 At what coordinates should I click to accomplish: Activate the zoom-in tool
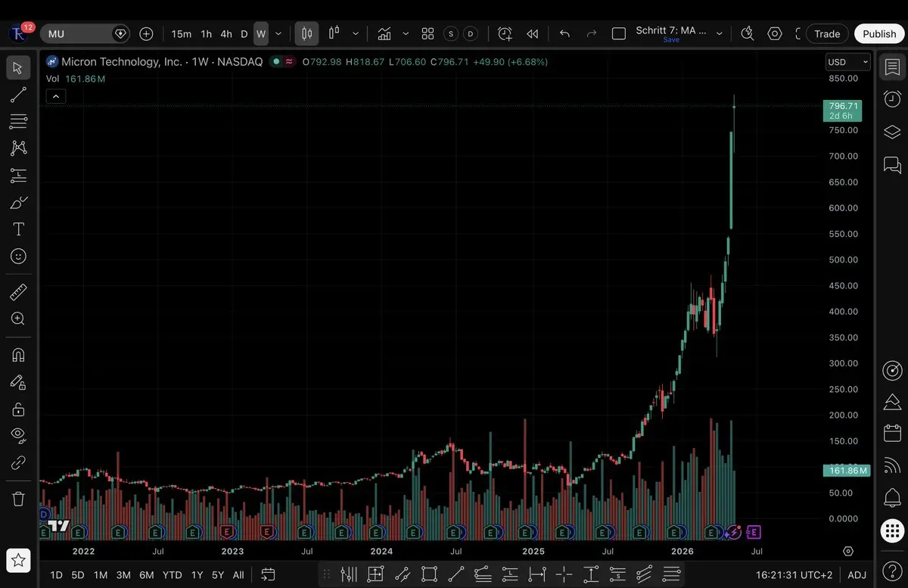[x=18, y=319]
